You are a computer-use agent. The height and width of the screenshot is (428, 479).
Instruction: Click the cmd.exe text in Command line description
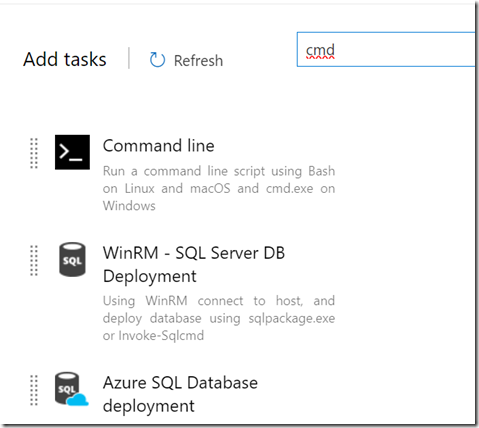click(x=290, y=189)
